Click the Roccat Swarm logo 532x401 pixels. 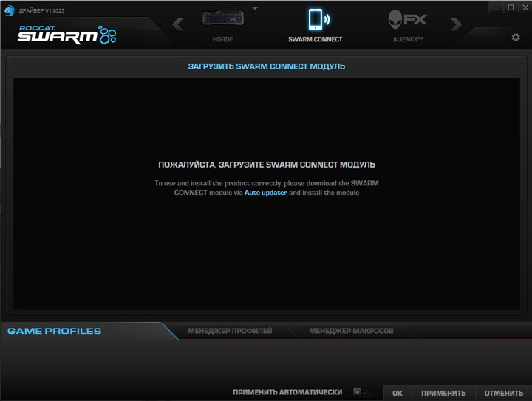(66, 35)
